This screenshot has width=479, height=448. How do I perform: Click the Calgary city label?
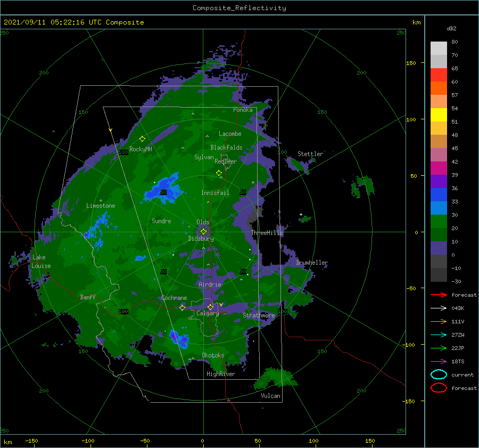(x=208, y=313)
